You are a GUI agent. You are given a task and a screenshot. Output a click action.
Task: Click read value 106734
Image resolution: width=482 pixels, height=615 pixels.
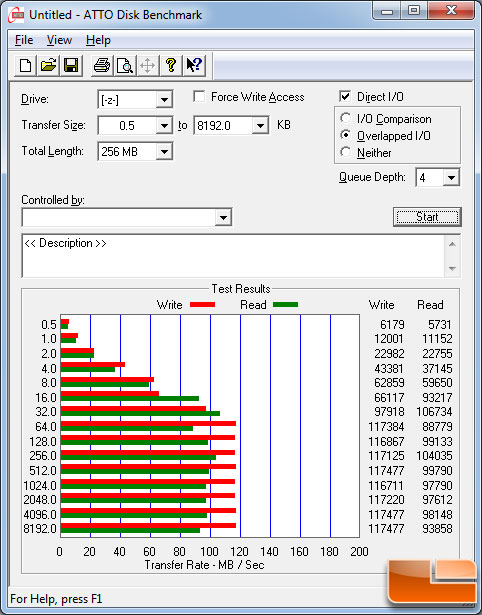[435, 411]
